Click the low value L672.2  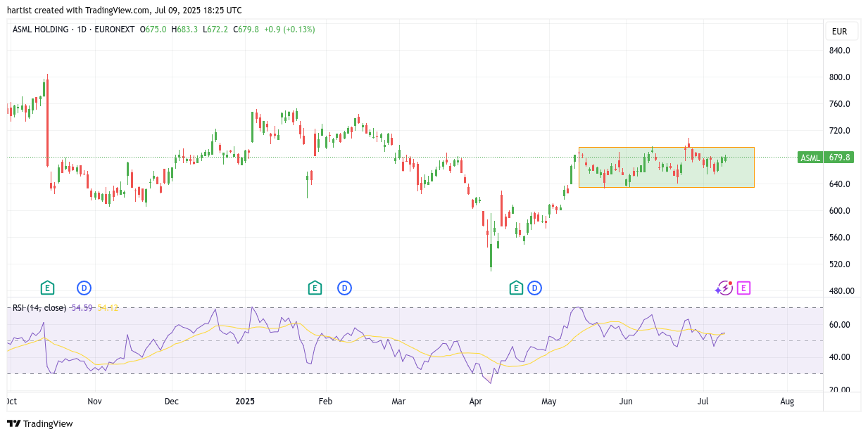click(x=215, y=30)
